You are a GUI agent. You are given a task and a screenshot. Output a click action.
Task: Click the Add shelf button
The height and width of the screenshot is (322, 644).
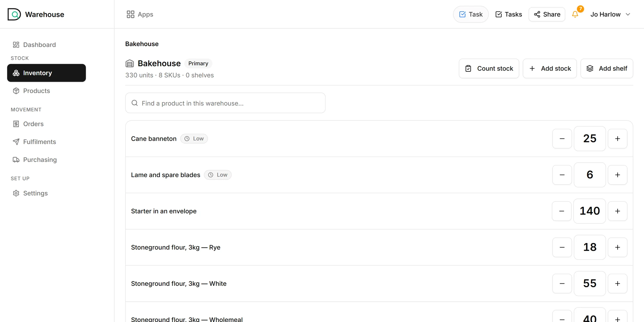click(607, 68)
